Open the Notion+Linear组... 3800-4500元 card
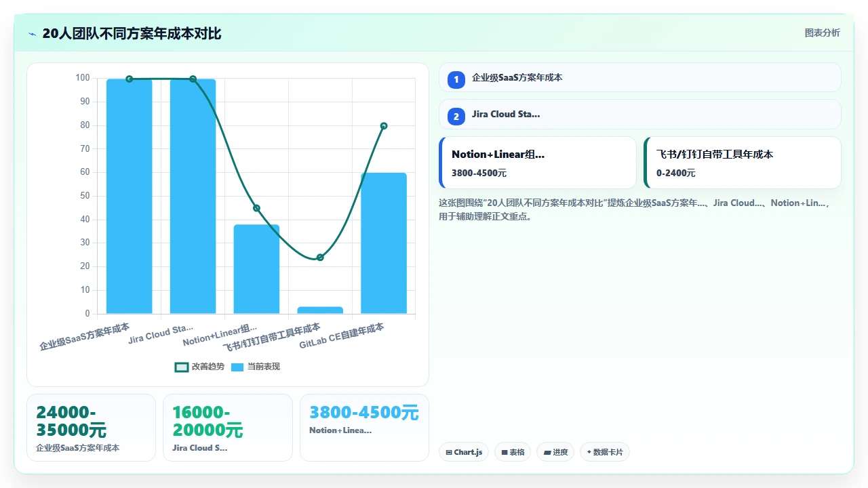 click(538, 163)
